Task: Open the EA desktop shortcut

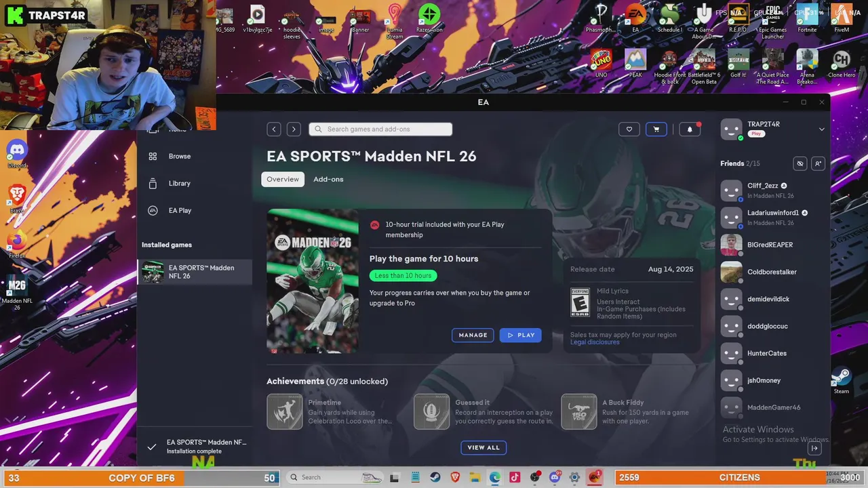Action: (x=635, y=18)
